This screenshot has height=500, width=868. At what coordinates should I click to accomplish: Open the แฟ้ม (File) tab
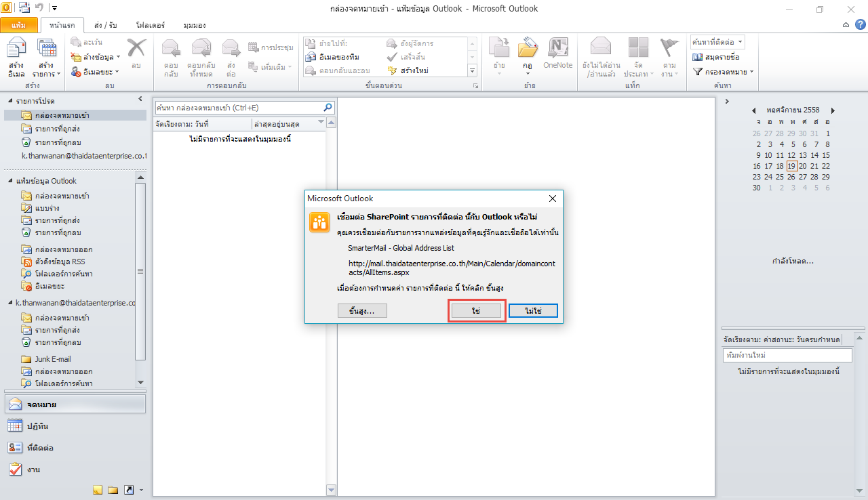(x=18, y=25)
